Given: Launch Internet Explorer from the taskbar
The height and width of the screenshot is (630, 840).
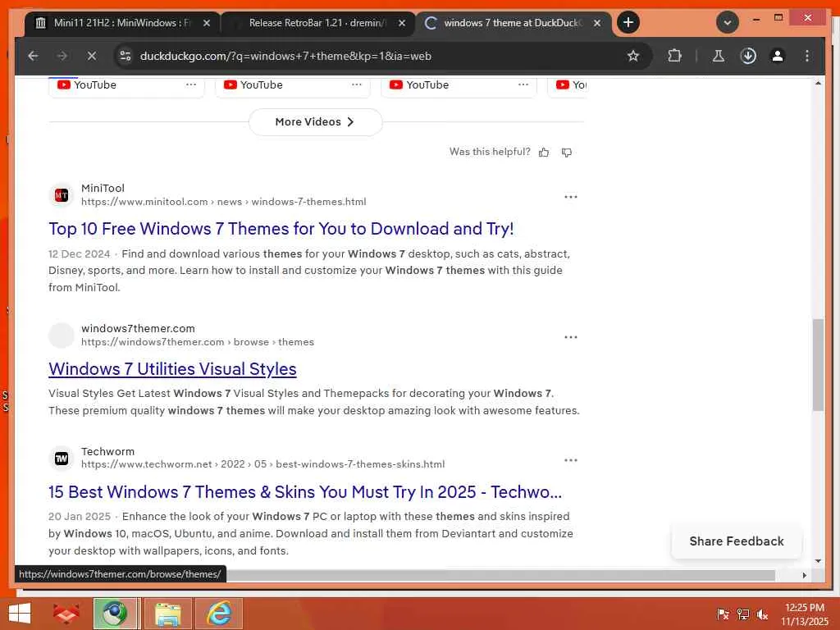Looking at the screenshot, I should [219, 614].
